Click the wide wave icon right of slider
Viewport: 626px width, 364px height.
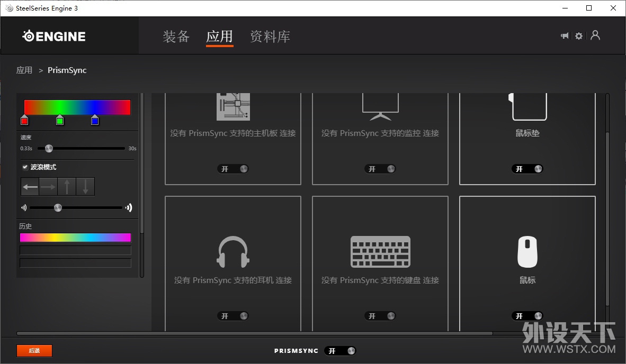tap(129, 208)
